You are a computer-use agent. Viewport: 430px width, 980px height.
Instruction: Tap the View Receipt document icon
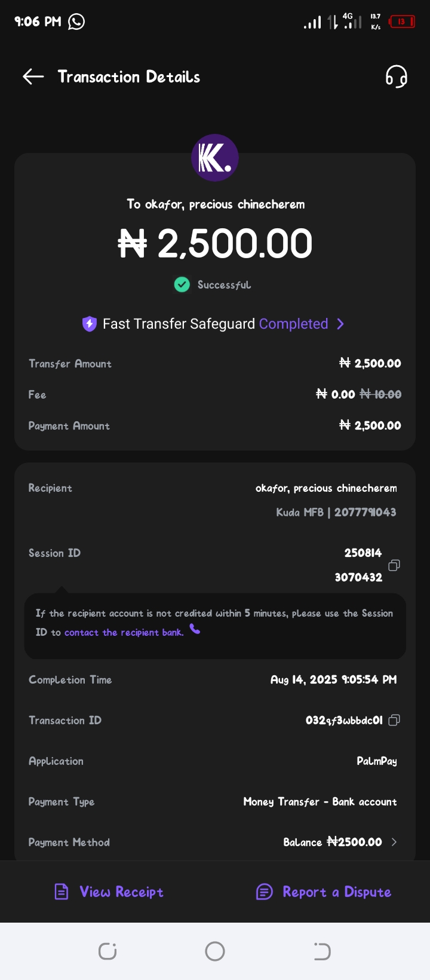click(x=62, y=892)
